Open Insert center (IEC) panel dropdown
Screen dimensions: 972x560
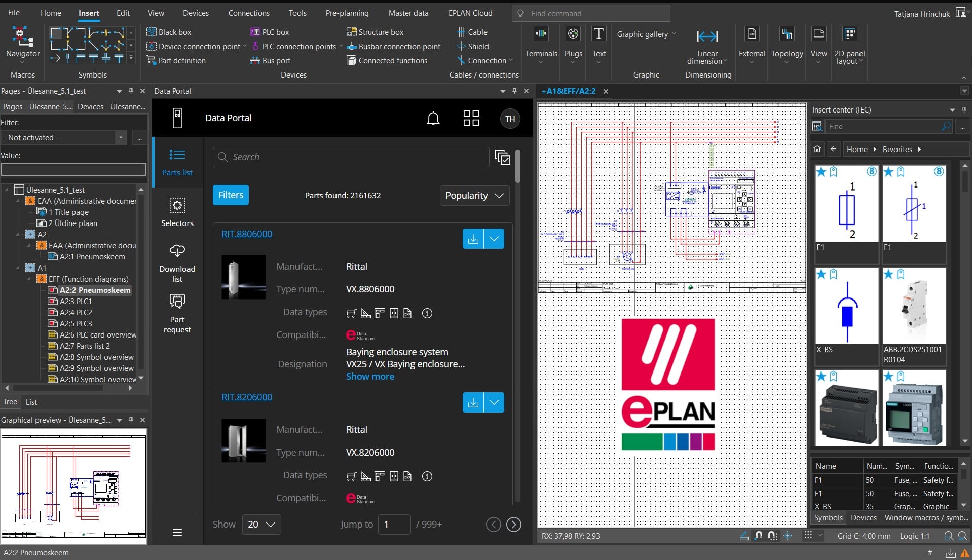pyautogui.click(x=952, y=109)
